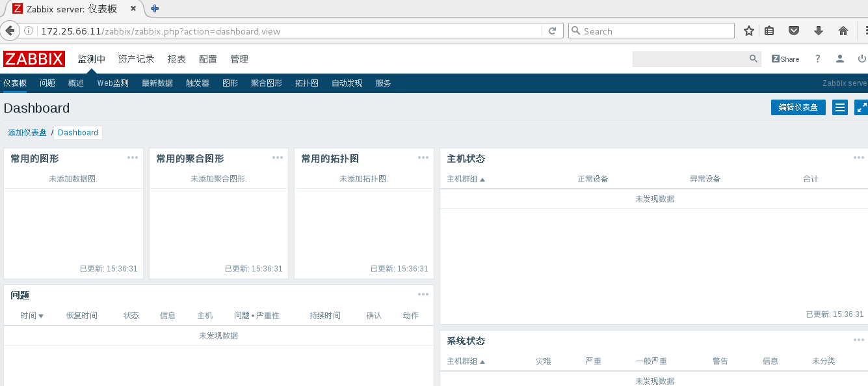Open the Zabbix Share link

tap(785, 59)
